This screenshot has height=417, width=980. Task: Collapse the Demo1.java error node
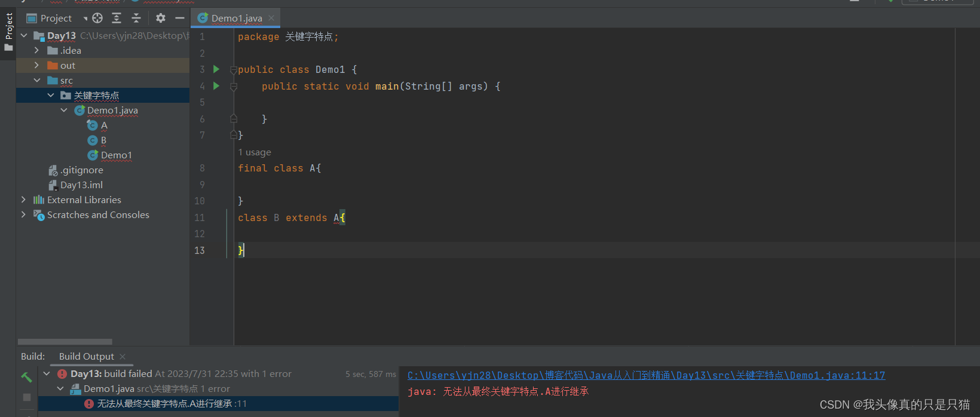[60, 388]
